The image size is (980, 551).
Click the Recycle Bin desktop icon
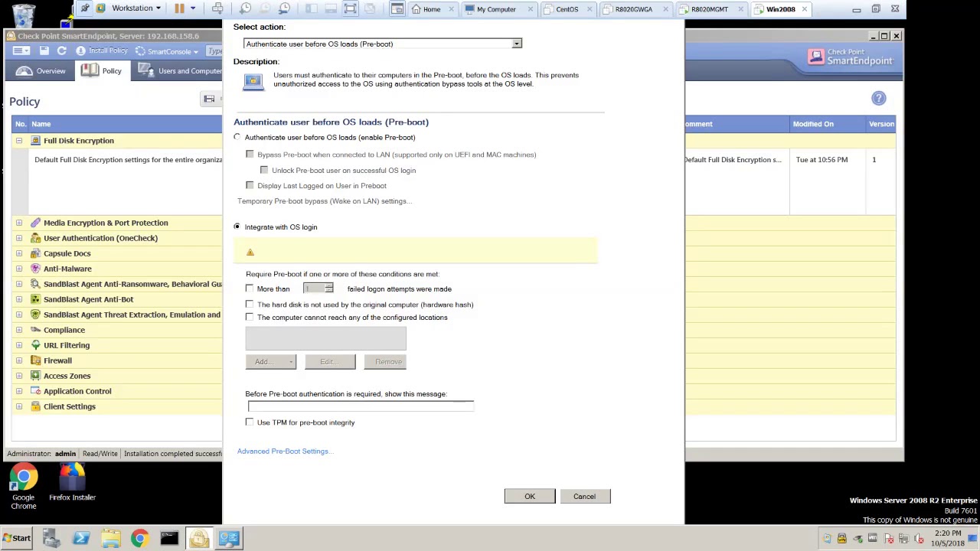(24, 15)
